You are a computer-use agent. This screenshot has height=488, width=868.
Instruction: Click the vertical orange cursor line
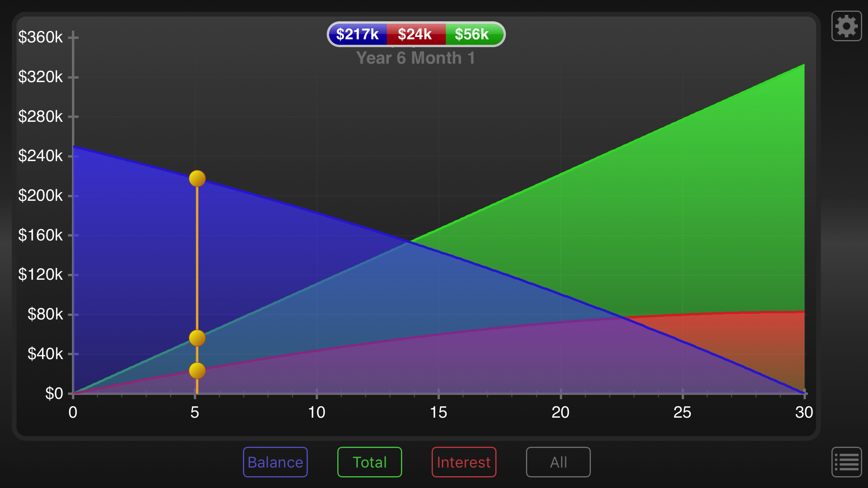pyautogui.click(x=197, y=255)
